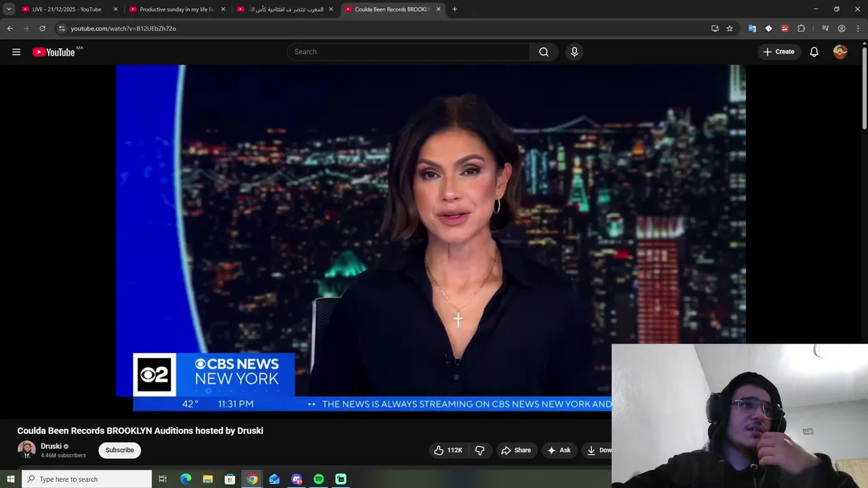868x488 pixels.
Task: Open the white diamond extension icon
Action: 768,28
